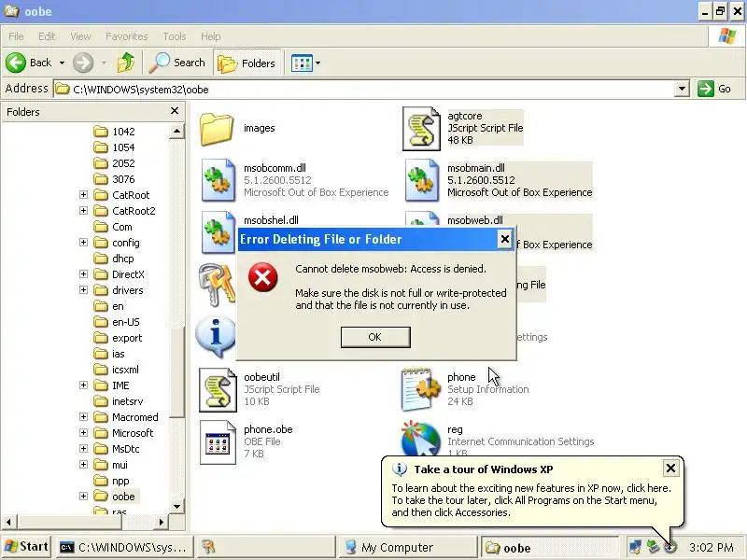This screenshot has width=747, height=560.
Task: Switch to the oobe taskbar item
Action: click(x=549, y=547)
